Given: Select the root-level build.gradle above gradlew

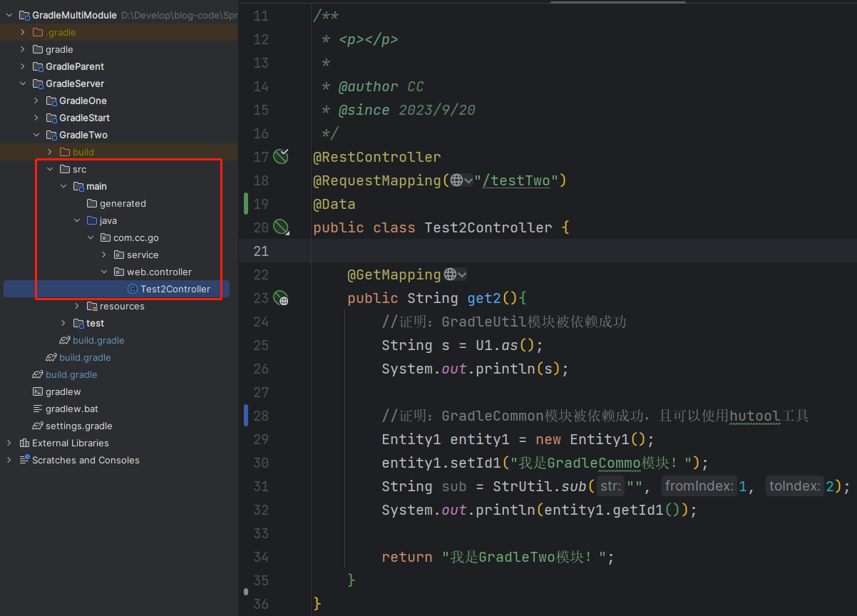Looking at the screenshot, I should pyautogui.click(x=71, y=374).
